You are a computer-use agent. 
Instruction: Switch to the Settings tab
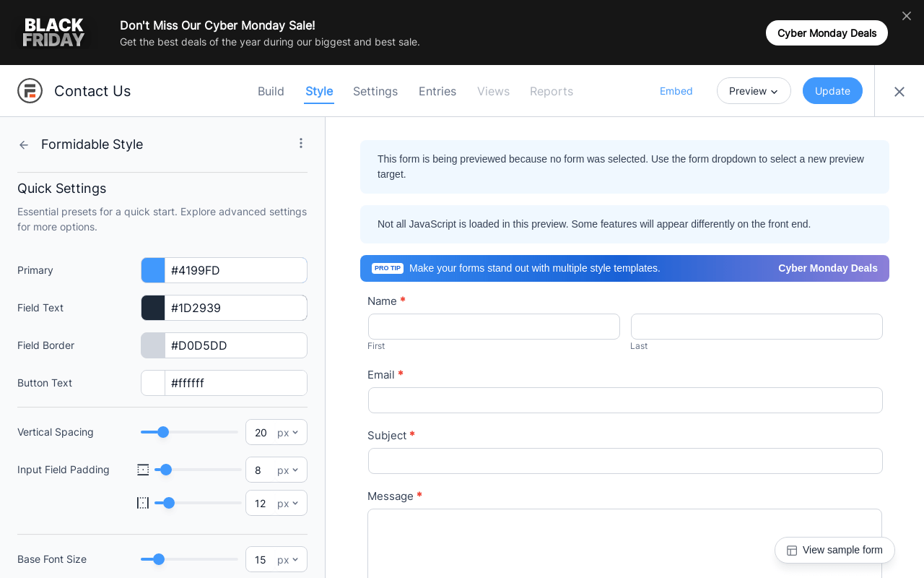pos(375,91)
